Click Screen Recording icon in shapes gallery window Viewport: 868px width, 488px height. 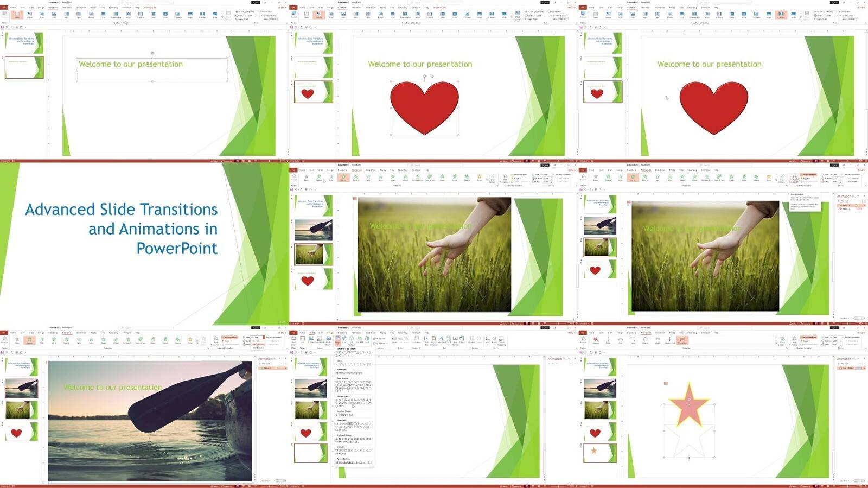coord(502,341)
